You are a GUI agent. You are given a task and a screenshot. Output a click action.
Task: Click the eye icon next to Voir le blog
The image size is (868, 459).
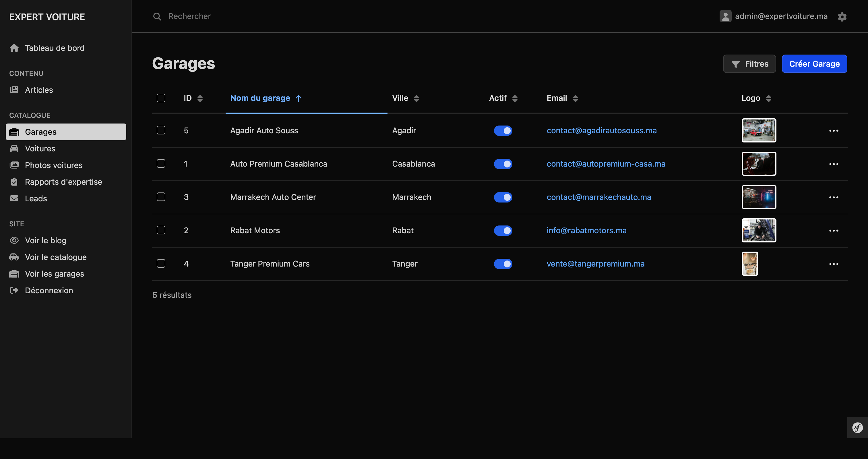pos(14,240)
